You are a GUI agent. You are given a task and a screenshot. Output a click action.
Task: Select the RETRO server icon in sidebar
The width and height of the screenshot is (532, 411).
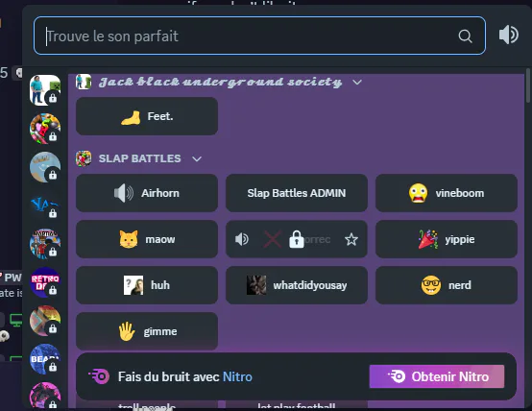(45, 282)
